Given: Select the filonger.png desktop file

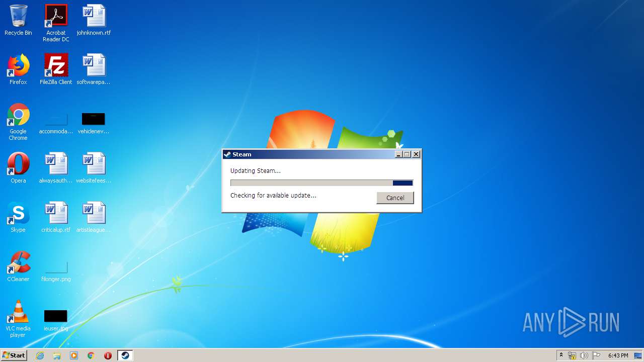Looking at the screenshot, I should 56,271.
